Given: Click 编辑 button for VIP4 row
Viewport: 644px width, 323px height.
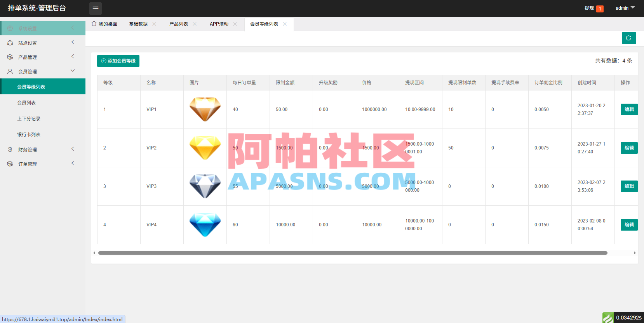Looking at the screenshot, I should [629, 225].
